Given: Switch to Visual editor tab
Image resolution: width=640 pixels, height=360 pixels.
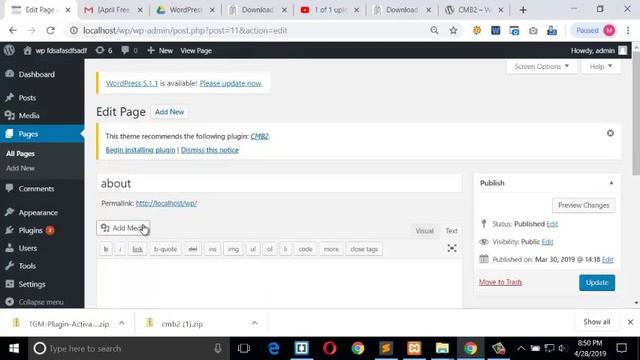Looking at the screenshot, I should click(424, 231).
